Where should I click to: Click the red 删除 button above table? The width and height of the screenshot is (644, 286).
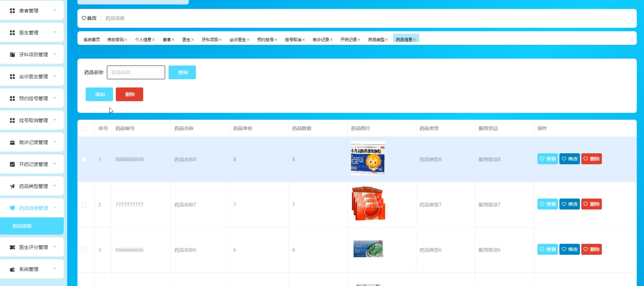click(130, 94)
